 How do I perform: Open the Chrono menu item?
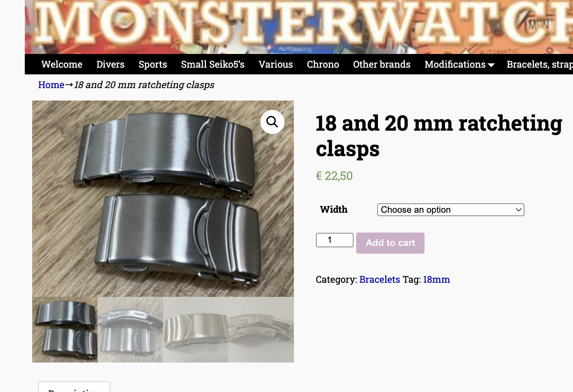(323, 64)
